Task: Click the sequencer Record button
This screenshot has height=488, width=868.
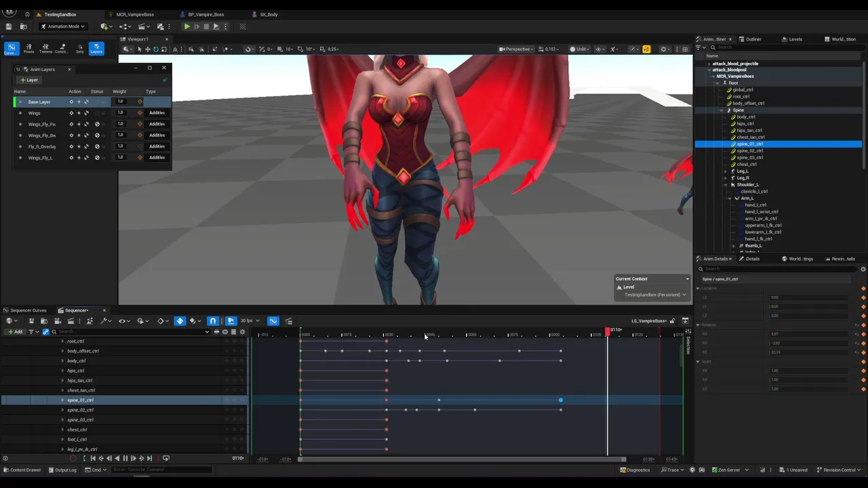Action: tap(73, 459)
